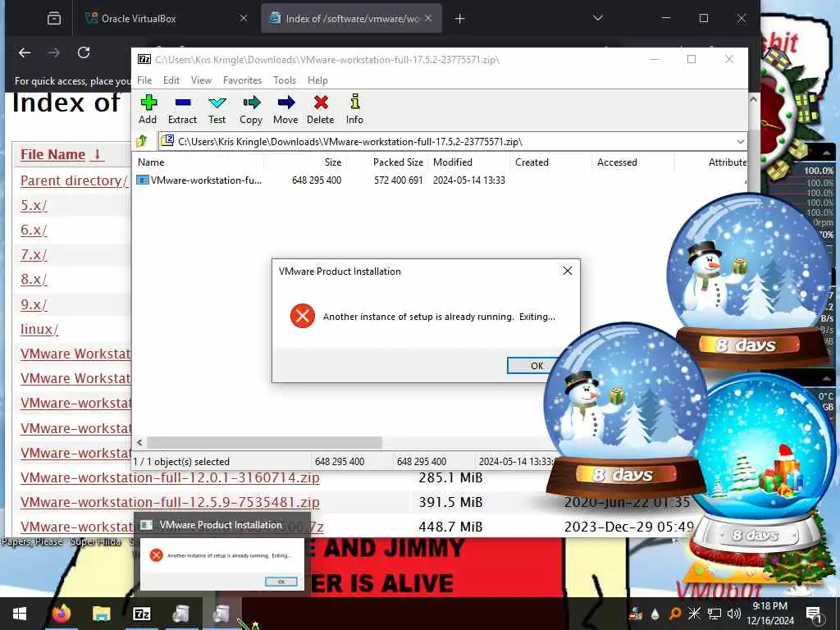Open the Favorites menu
Viewport: 840px width, 630px height.
tap(242, 80)
